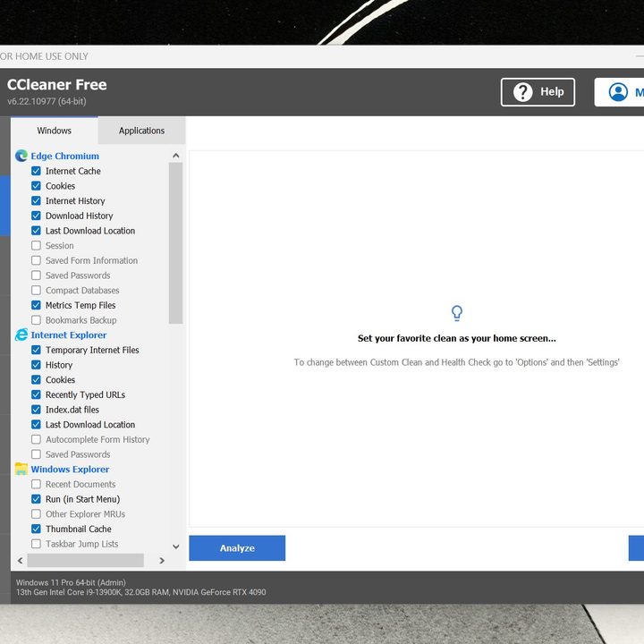Switch to the Applications tab

coord(141,131)
